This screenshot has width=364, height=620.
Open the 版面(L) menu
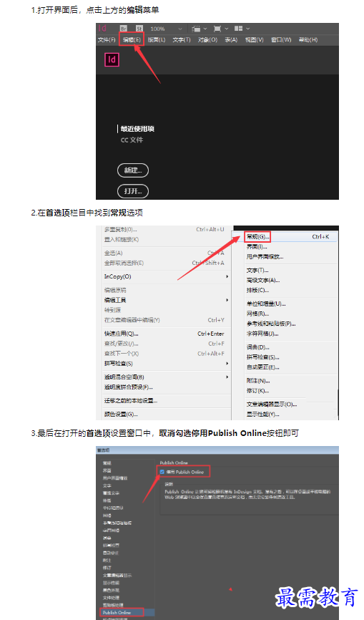pyautogui.click(x=157, y=39)
